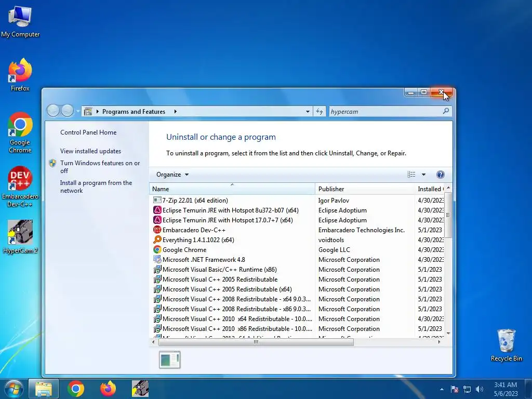This screenshot has width=532, height=399.
Task: Click the forward navigation arrow
Action: coord(67,111)
